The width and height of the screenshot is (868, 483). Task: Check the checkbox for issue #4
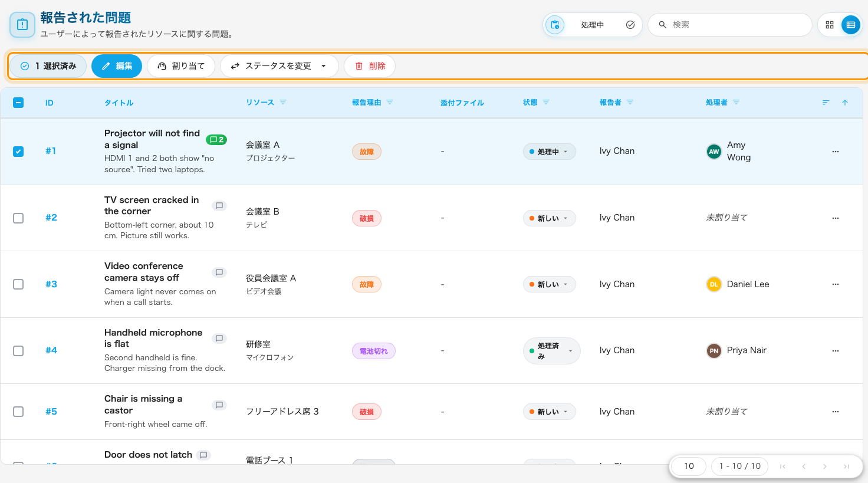18,351
